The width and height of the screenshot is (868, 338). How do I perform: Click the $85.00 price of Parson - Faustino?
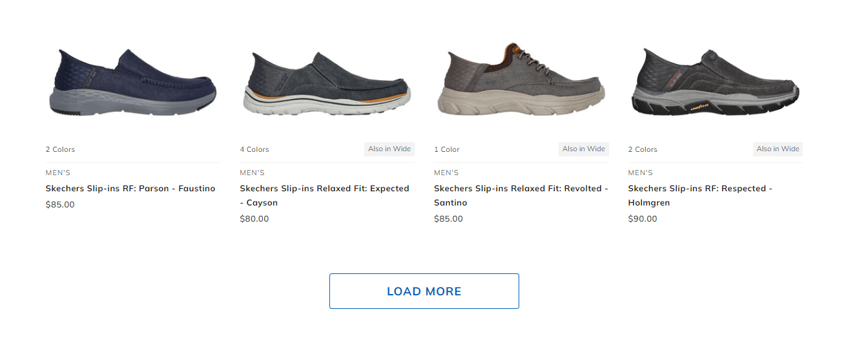click(x=60, y=205)
